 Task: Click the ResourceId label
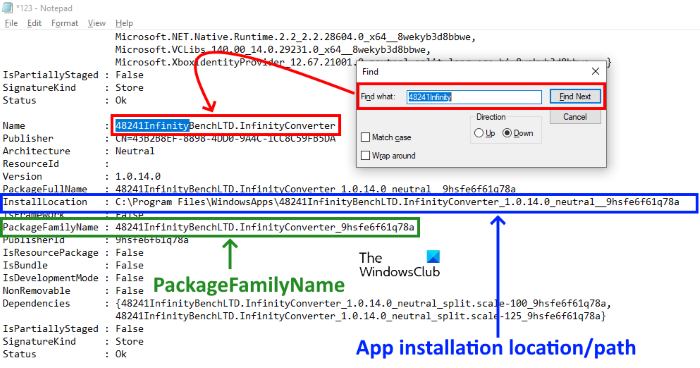point(31,164)
